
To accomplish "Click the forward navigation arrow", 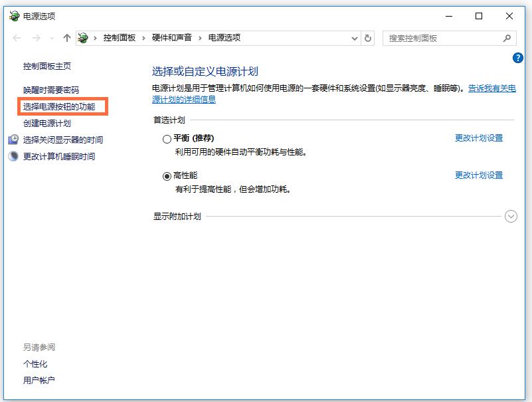I will pos(35,39).
